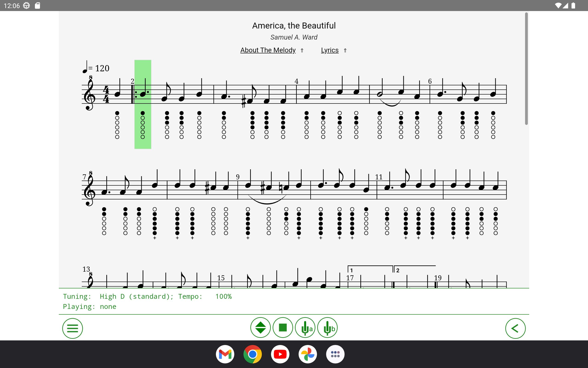Stop playback with the square button
Screen dimensions: 588x368
pyautogui.click(x=283, y=328)
